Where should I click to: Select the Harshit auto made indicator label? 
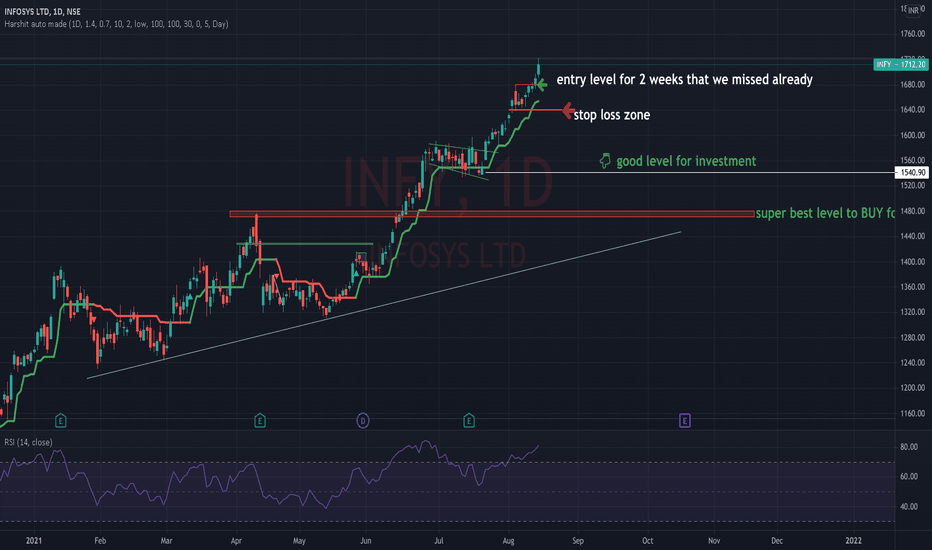[x=116, y=24]
